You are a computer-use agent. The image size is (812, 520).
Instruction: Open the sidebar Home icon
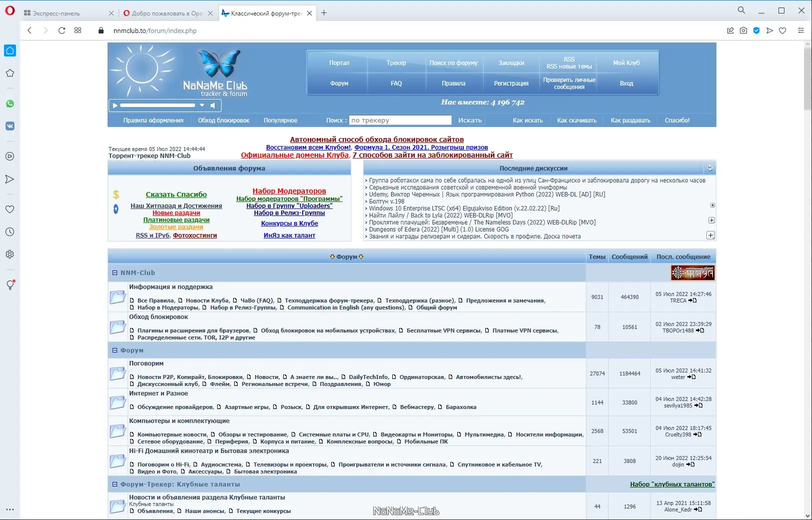coord(10,50)
